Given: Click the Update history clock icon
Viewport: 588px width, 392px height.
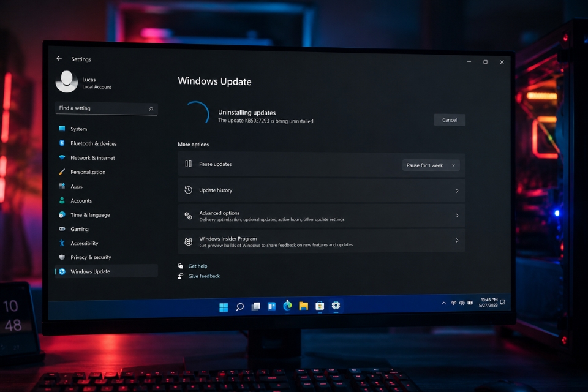Looking at the screenshot, I should (x=188, y=190).
